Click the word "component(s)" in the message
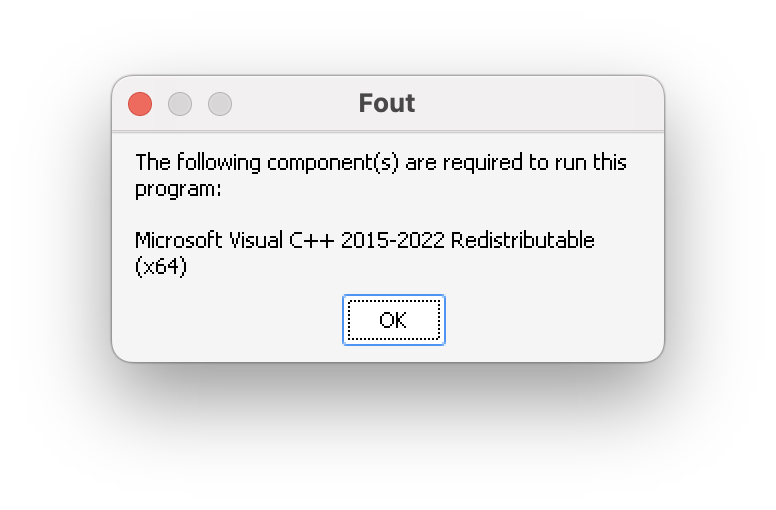776x510 pixels. (333, 163)
